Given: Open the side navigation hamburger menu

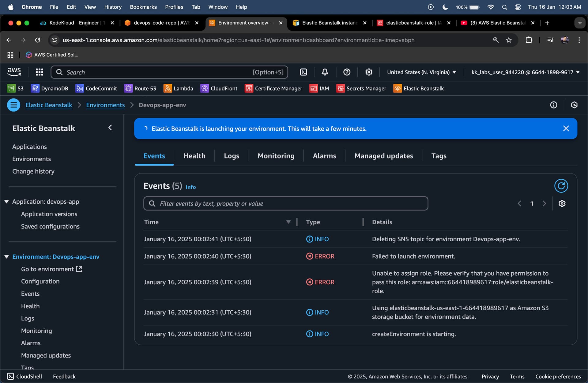Looking at the screenshot, I should [13, 105].
